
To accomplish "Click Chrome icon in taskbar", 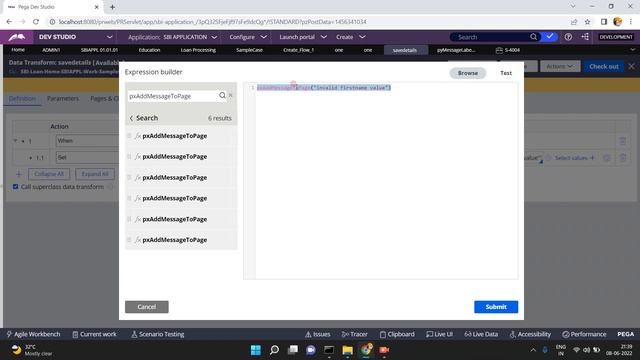I will (x=366, y=350).
